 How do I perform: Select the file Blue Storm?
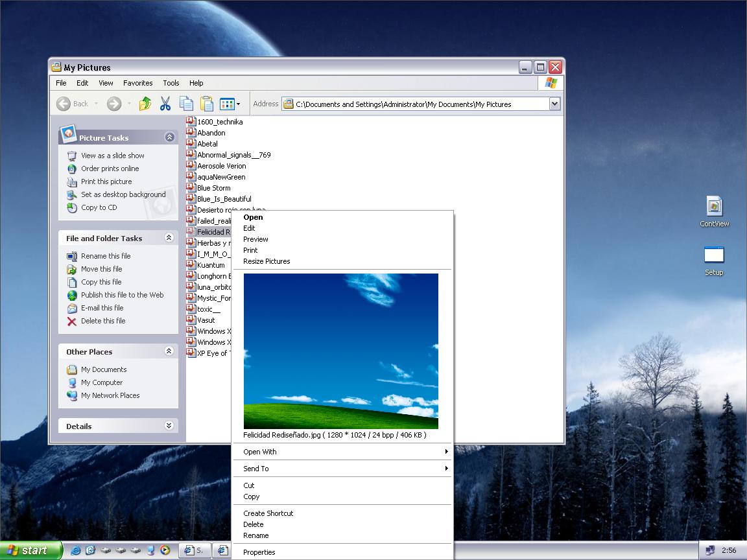click(x=209, y=187)
